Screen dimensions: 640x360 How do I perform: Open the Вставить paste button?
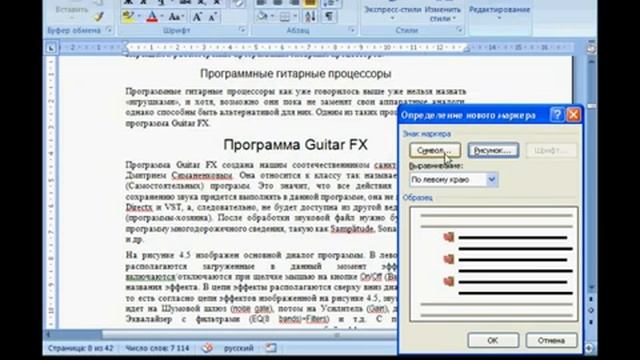(72, 11)
